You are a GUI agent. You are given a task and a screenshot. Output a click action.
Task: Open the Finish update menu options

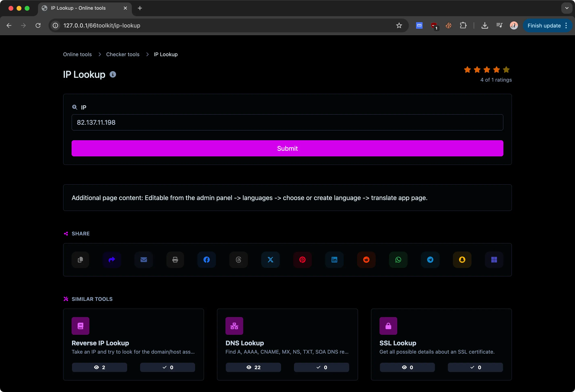(566, 25)
